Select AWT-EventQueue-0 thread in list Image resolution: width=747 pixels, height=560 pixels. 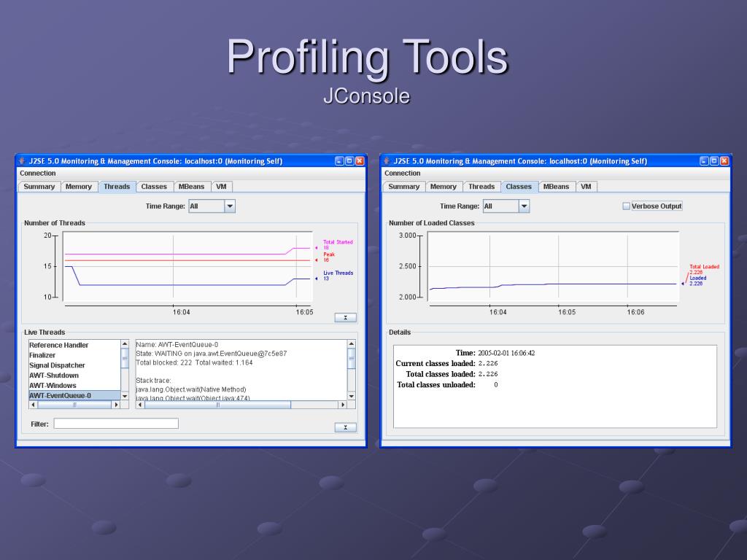(x=74, y=395)
